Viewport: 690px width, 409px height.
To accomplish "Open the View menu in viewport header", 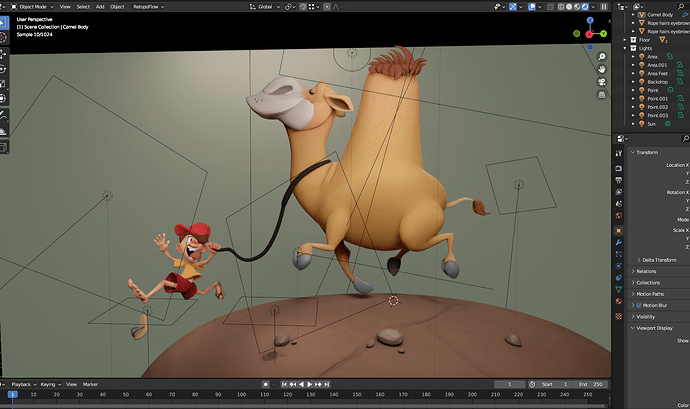I will click(65, 7).
